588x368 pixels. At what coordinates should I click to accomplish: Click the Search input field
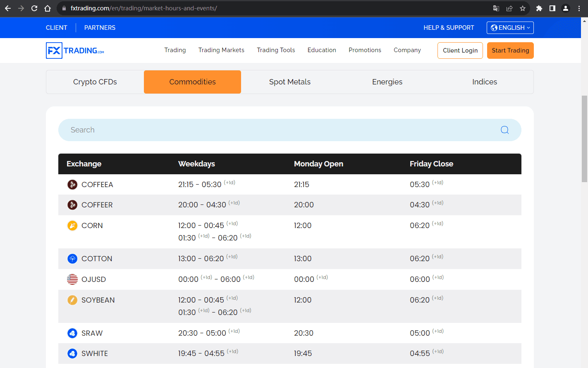coord(290,130)
